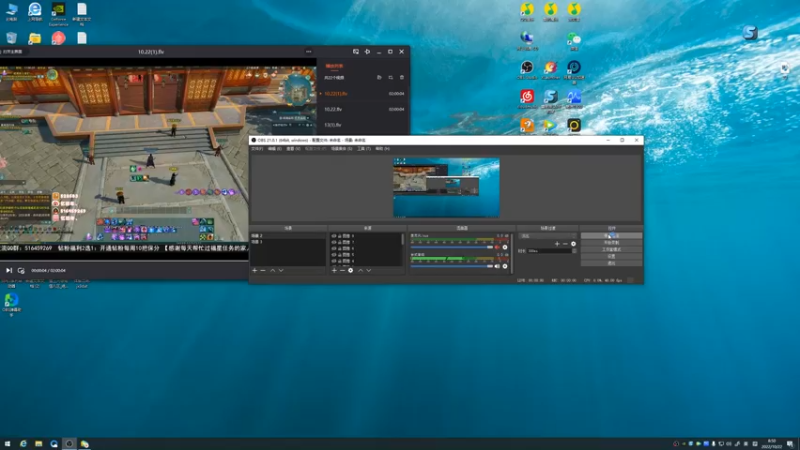The image size is (800, 450).
Task: Open OBS Studio desktop shortcut
Action: (527, 69)
